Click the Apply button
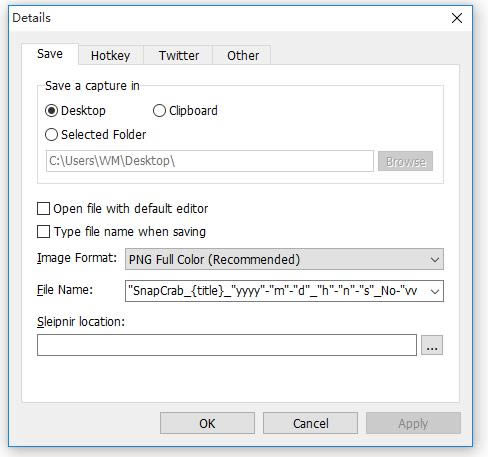Image resolution: width=488 pixels, height=457 pixels. pos(413,423)
